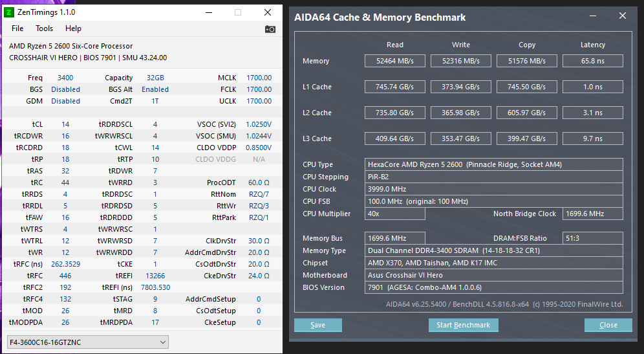Screen dimensions: 644x354
Task: Click the ZenTimings green Z app icon
Action: click(8, 12)
